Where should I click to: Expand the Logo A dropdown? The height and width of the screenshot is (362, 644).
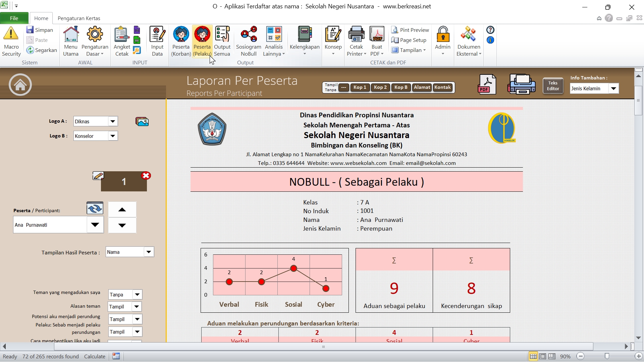pyautogui.click(x=113, y=121)
